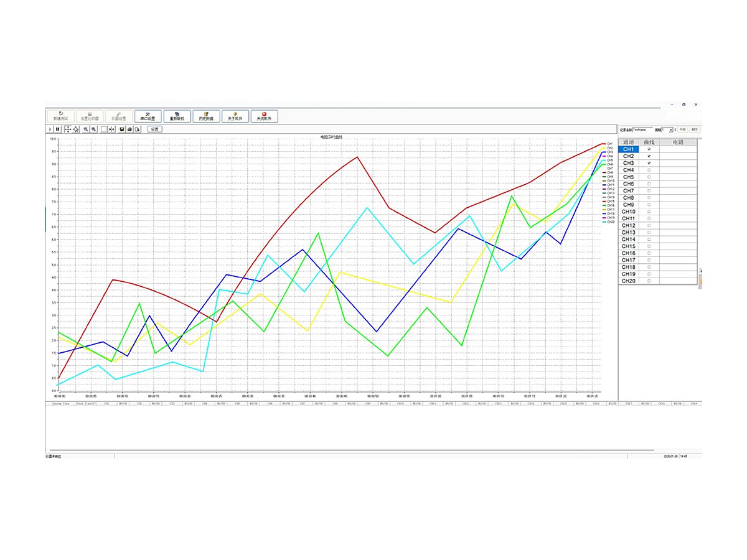Click the floppy disk save icon

tap(122, 129)
